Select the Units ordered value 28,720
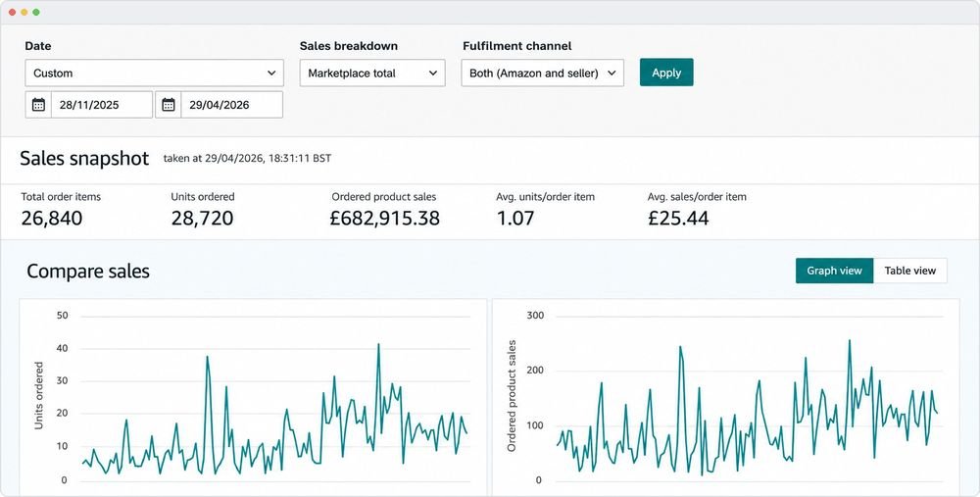 203,219
